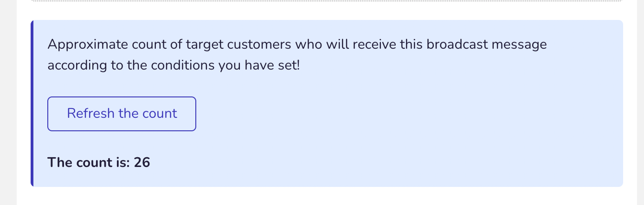The height and width of the screenshot is (205, 644).
Task: Click the dotted border line above the notice
Action: click(x=327, y=1)
